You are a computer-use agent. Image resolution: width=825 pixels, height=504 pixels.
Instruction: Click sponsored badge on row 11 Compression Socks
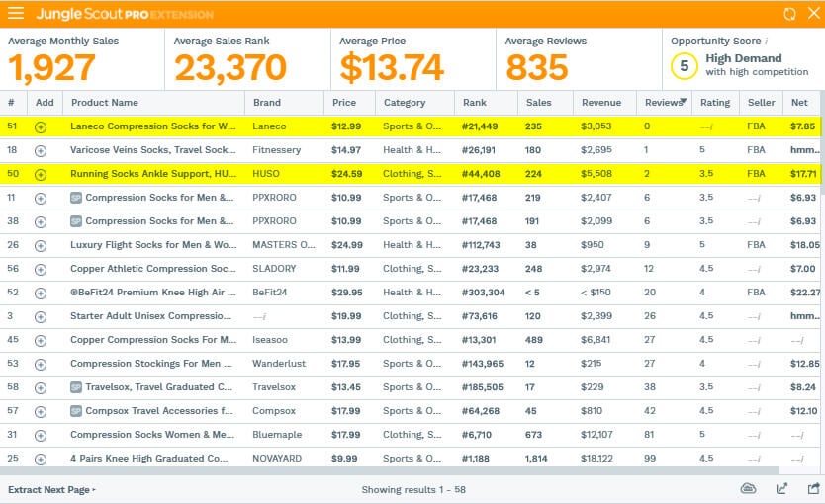click(x=76, y=198)
